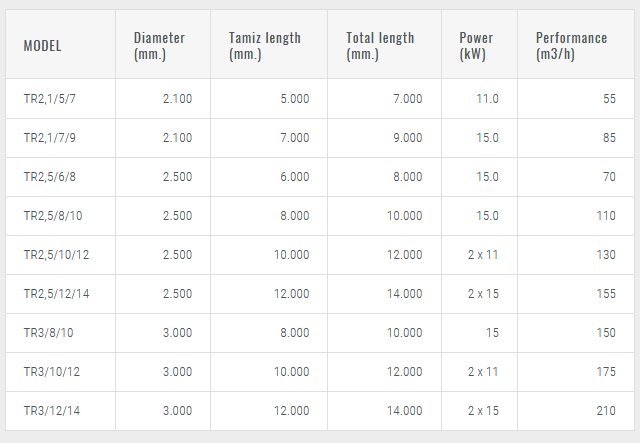
Task: Select the TR2,5/6/8 model cell
Action: coord(49,177)
